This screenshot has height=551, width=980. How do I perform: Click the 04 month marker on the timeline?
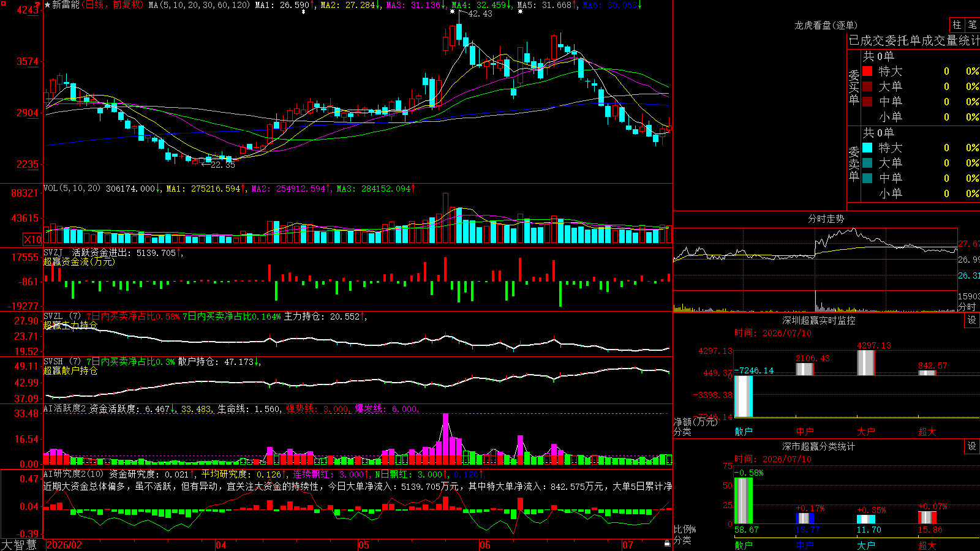(221, 545)
